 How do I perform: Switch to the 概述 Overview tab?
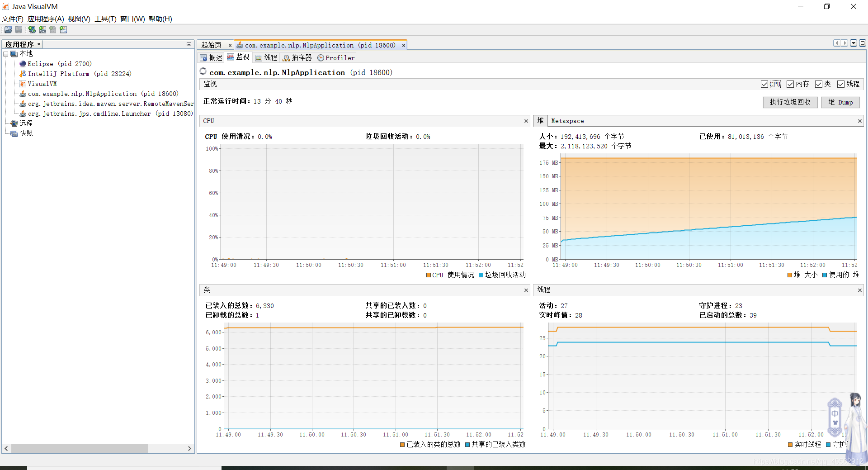click(x=212, y=58)
